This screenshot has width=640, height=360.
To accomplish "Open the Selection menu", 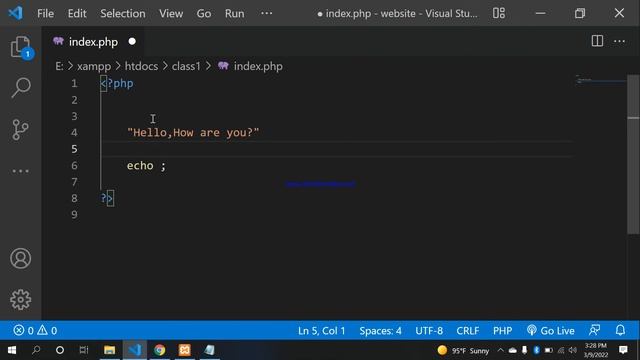I will (x=122, y=13).
